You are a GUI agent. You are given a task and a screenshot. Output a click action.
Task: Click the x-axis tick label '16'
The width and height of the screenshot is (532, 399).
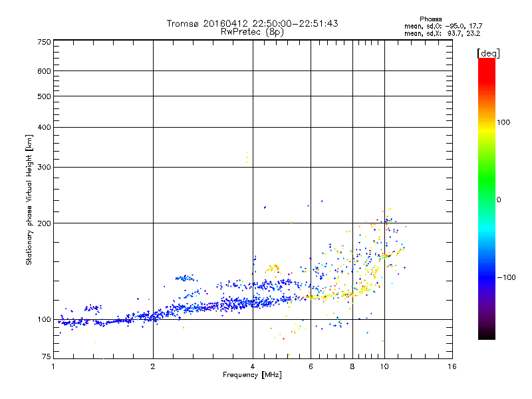click(452, 366)
